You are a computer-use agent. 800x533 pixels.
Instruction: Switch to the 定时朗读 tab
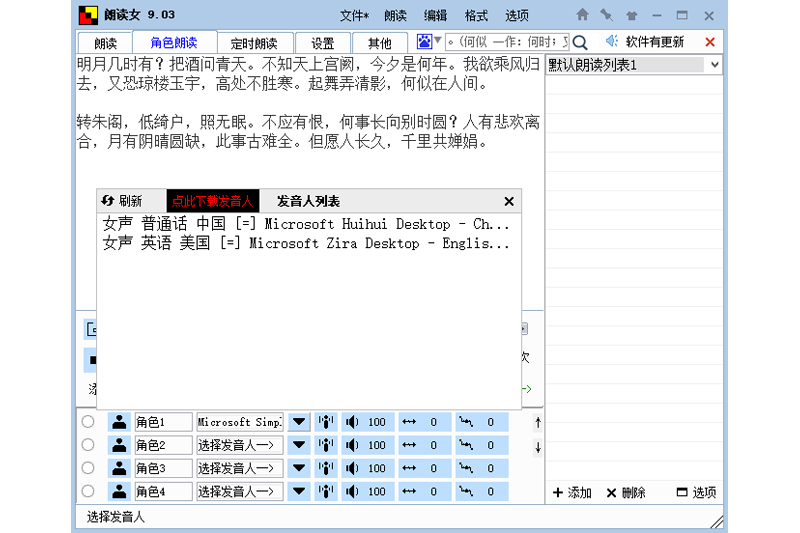coord(260,43)
